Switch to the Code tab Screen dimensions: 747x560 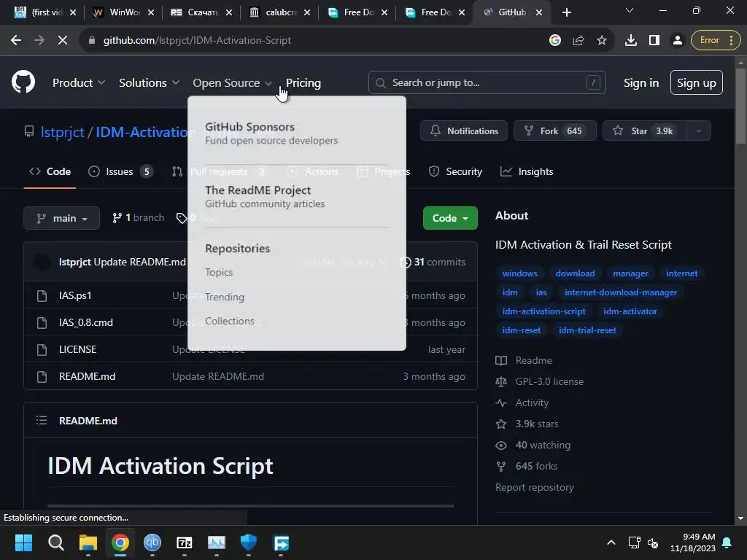click(50, 172)
